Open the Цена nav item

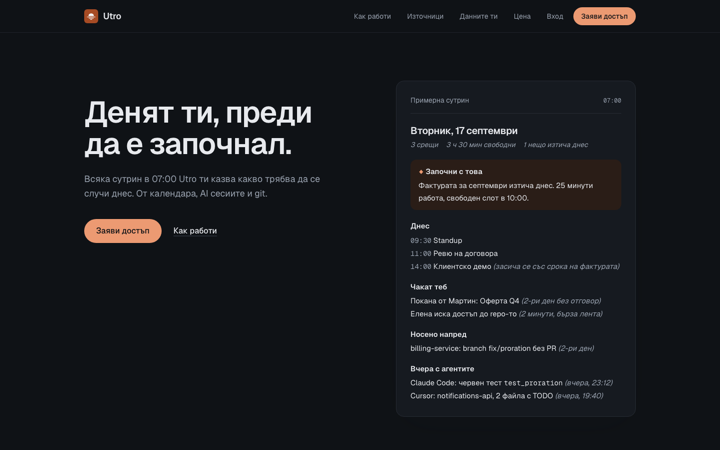(x=522, y=17)
